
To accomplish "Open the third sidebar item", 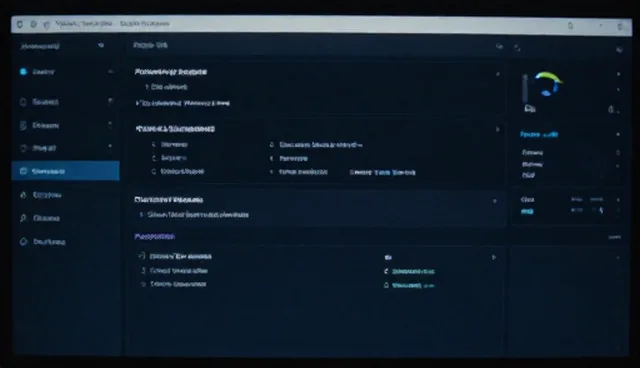I will pos(45,126).
